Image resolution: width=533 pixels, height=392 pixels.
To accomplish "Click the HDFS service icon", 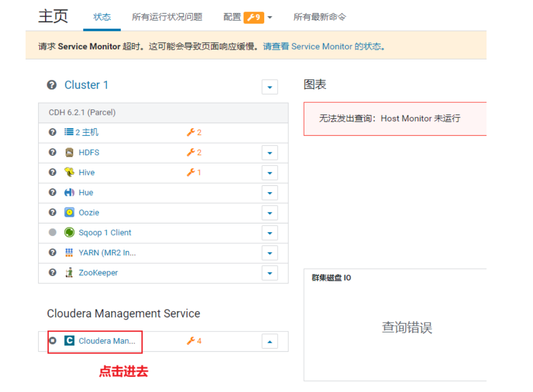I will (x=69, y=152).
